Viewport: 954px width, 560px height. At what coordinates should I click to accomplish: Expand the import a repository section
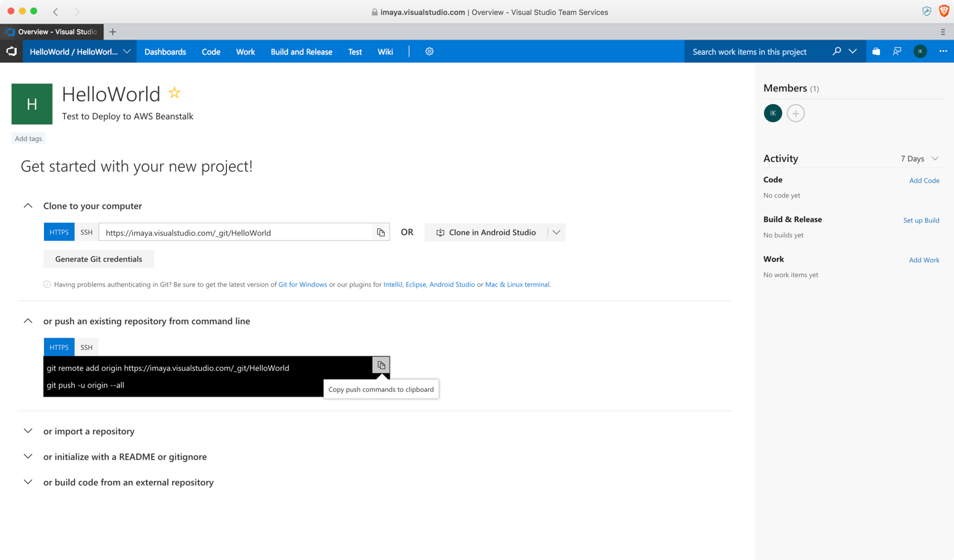point(28,431)
